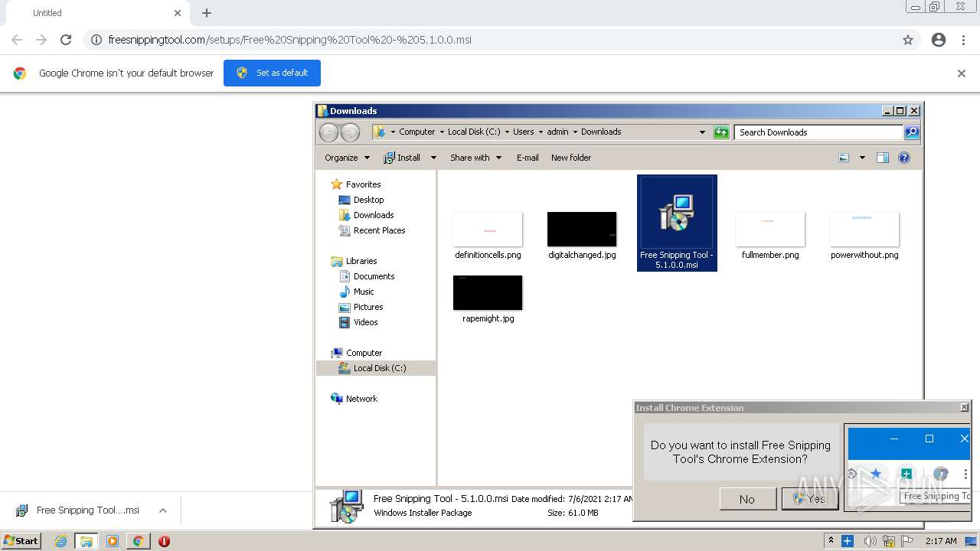This screenshot has width=980, height=551.
Task: Launch Internet Explorer from taskbar
Action: (60, 541)
